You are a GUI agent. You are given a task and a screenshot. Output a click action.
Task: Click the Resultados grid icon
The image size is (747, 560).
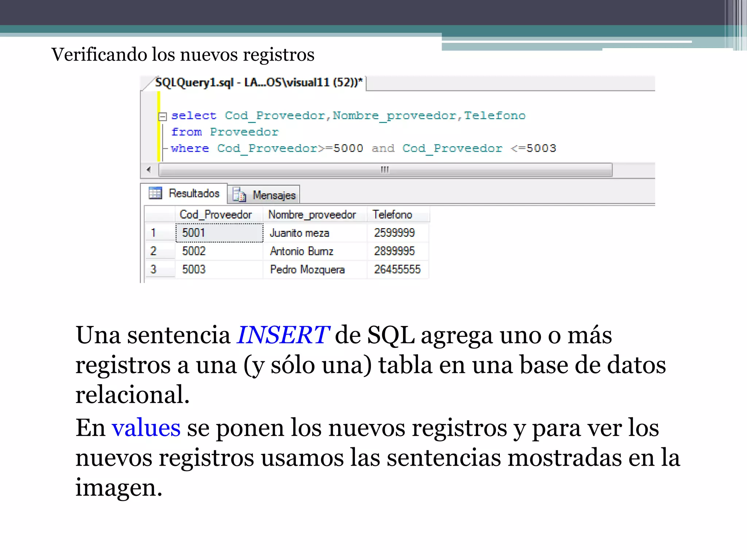[155, 193]
